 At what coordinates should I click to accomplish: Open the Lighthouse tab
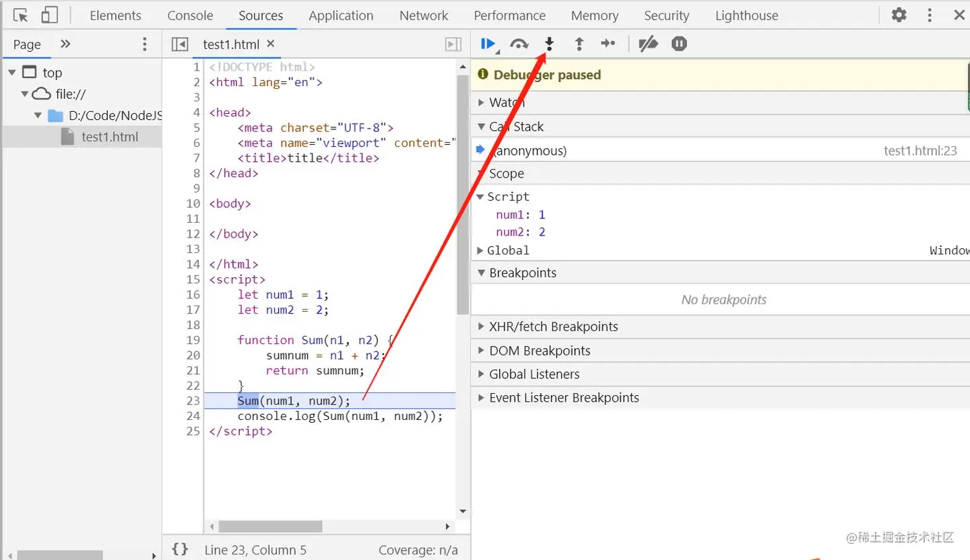pyautogui.click(x=746, y=15)
